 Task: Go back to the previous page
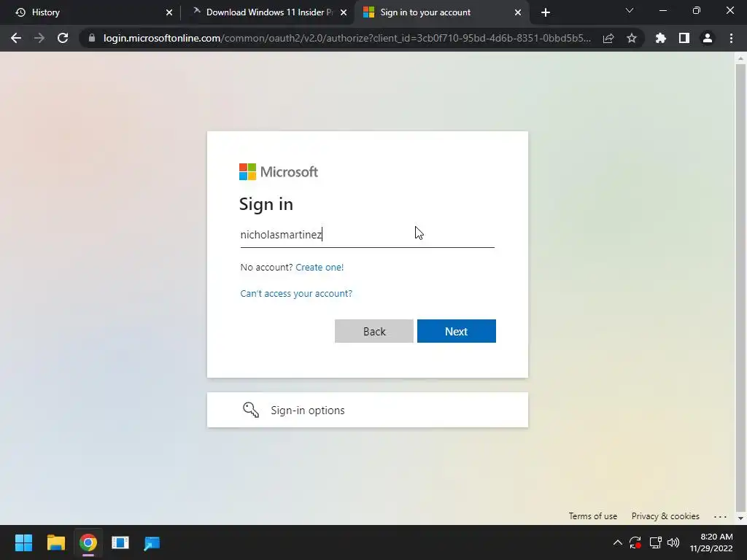[x=16, y=38]
